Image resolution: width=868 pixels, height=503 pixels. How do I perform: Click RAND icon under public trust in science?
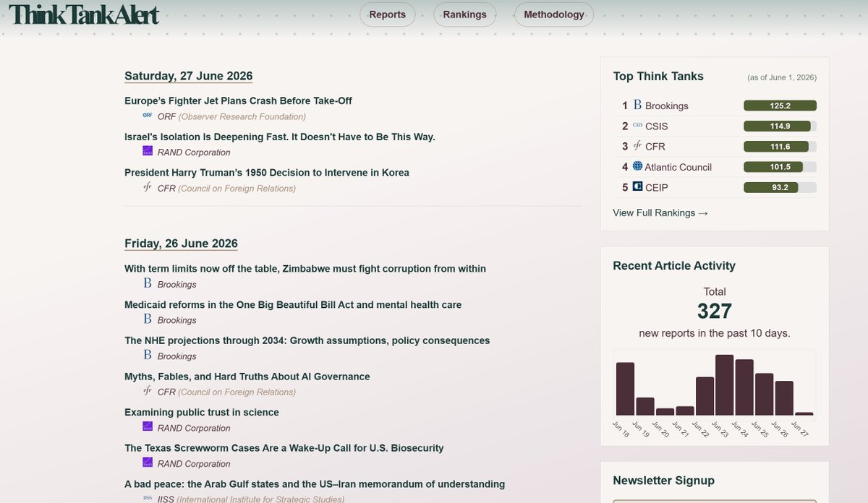coord(148,427)
